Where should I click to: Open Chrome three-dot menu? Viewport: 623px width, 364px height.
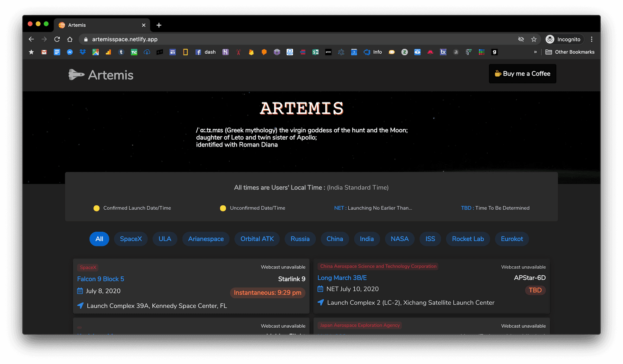tap(591, 39)
